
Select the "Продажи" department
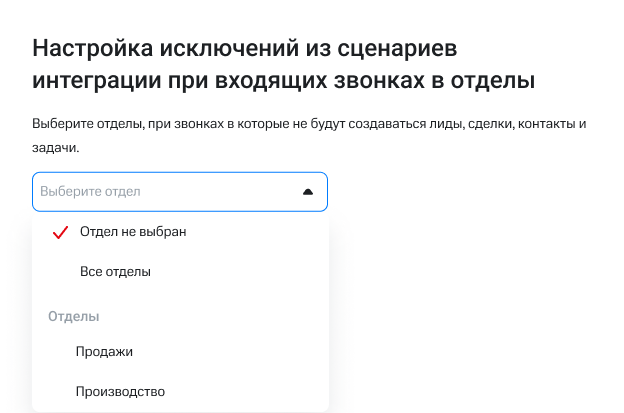click(x=104, y=351)
